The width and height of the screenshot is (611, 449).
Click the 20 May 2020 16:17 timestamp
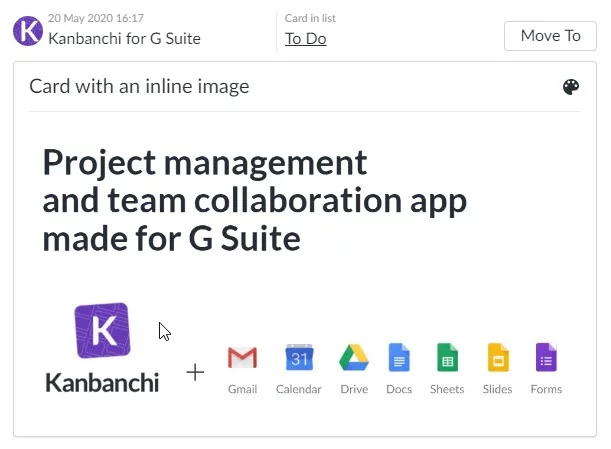96,18
